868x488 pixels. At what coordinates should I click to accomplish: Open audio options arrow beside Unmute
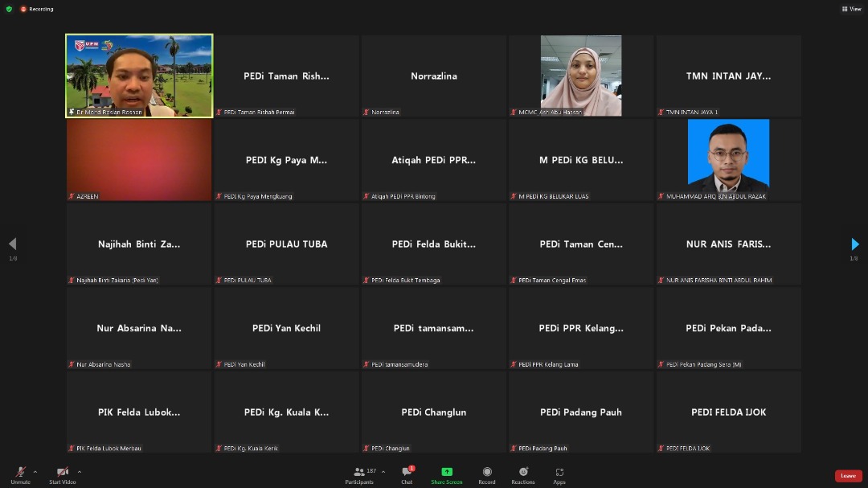tap(35, 472)
